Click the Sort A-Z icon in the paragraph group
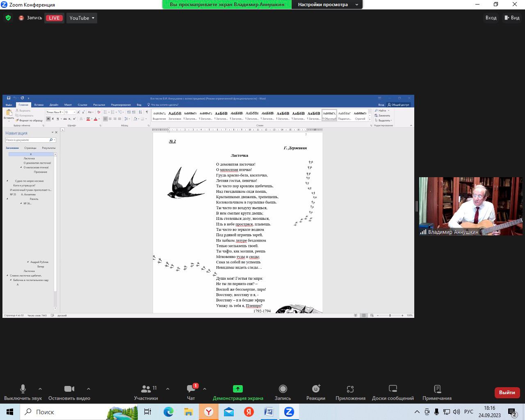Viewport: 525px width, 420px height. click(140, 112)
